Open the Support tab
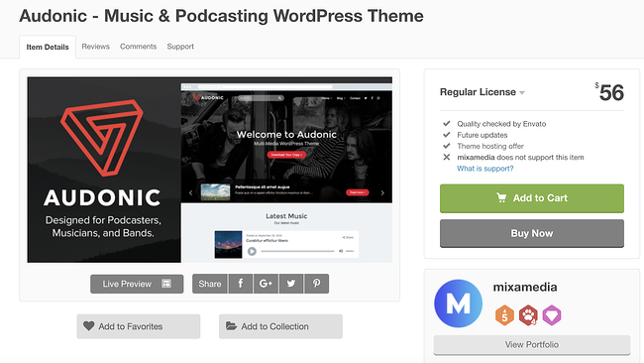Screen dimensions: 644x363 pos(180,47)
